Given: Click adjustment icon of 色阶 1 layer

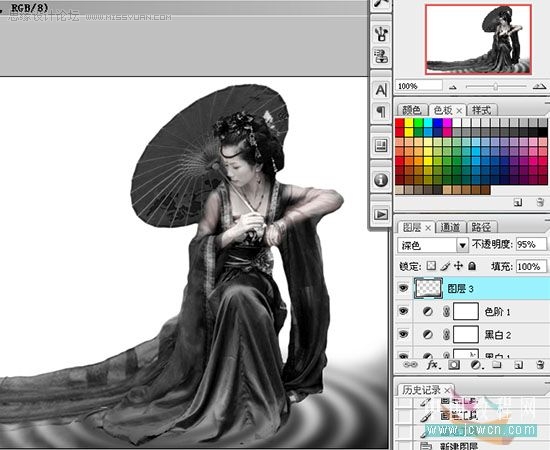Looking at the screenshot, I should [427, 311].
